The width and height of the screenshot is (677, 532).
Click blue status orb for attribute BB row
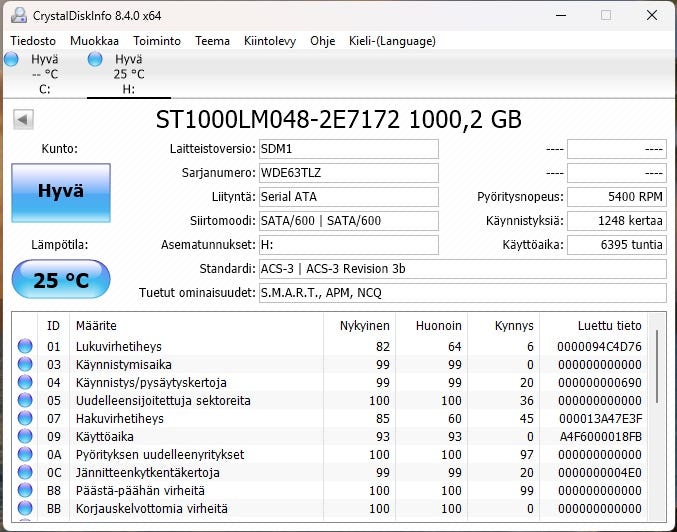point(25,508)
